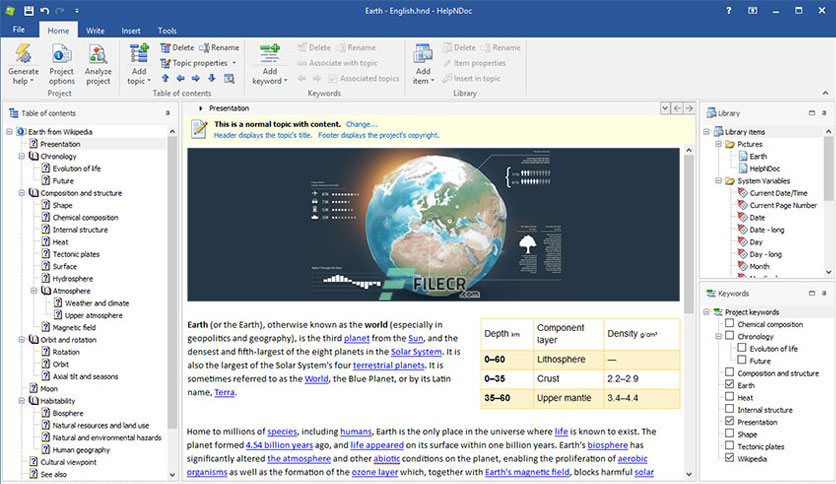The image size is (836, 484).
Task: Collapse Composition and structure node
Action: tap(21, 193)
